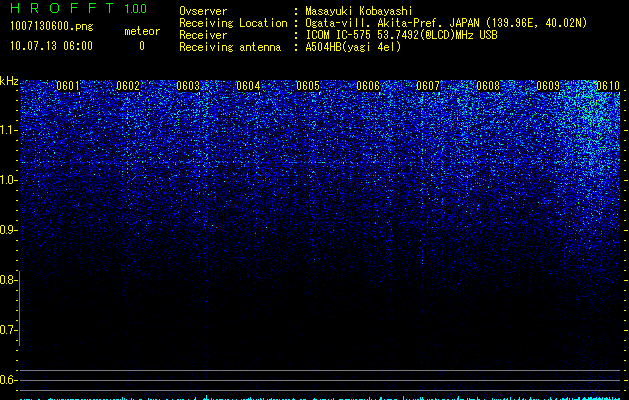Viewport: 629px width, 400px height.
Task: Click the 0605 time marker
Action: point(308,86)
